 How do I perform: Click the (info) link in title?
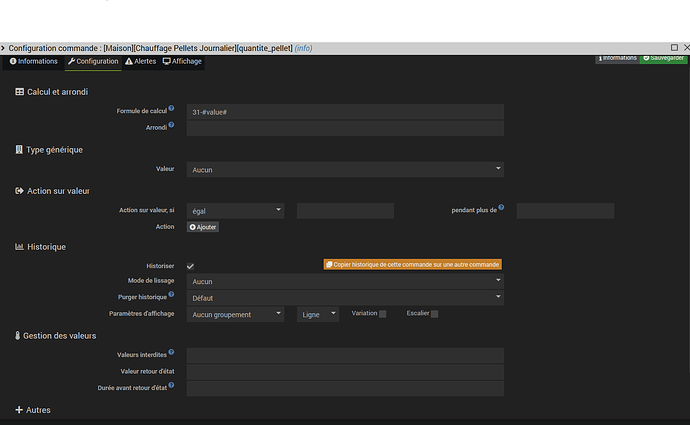303,48
